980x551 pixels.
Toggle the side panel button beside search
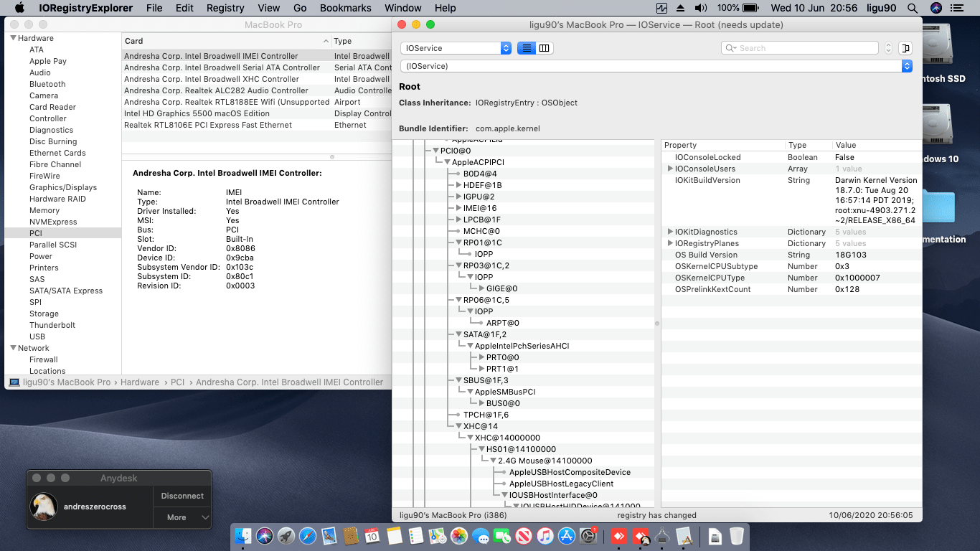905,48
